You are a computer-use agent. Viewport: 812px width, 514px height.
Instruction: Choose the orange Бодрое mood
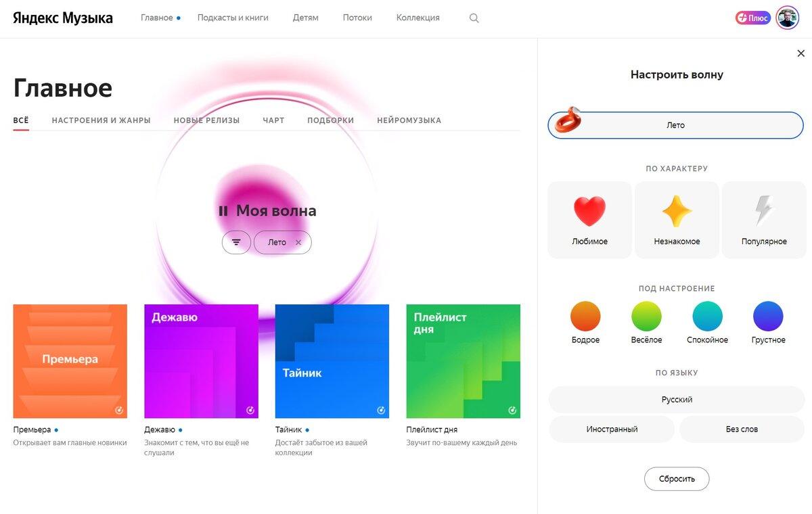click(585, 317)
